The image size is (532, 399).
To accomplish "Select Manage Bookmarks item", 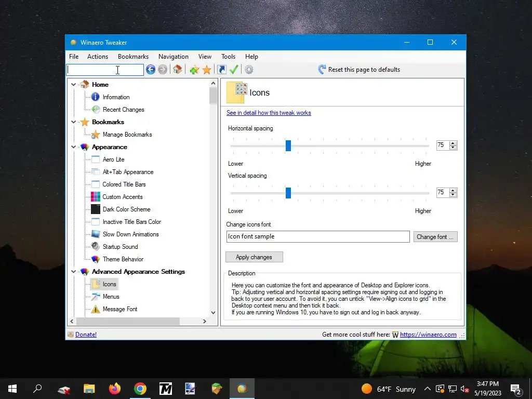I will coord(127,135).
